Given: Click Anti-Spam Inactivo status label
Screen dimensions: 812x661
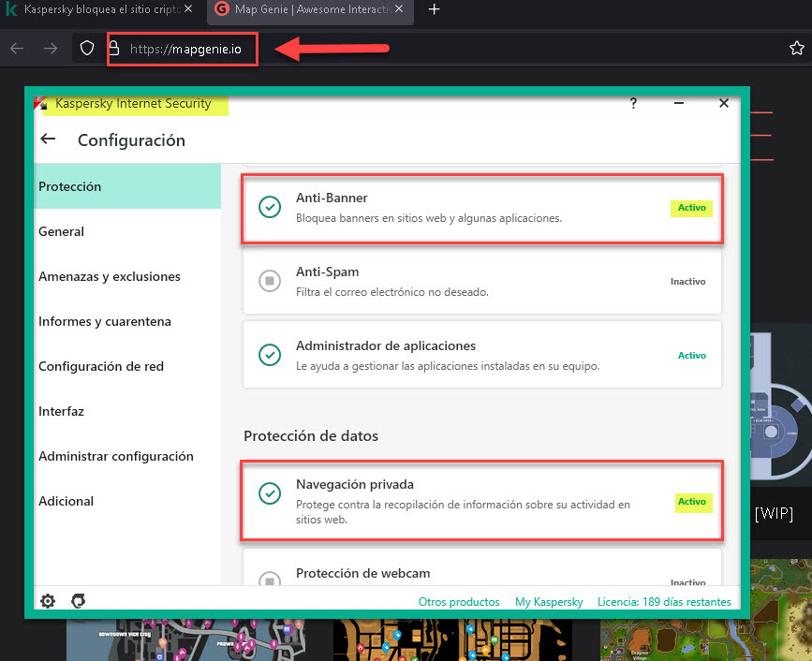Looking at the screenshot, I should point(687,282).
